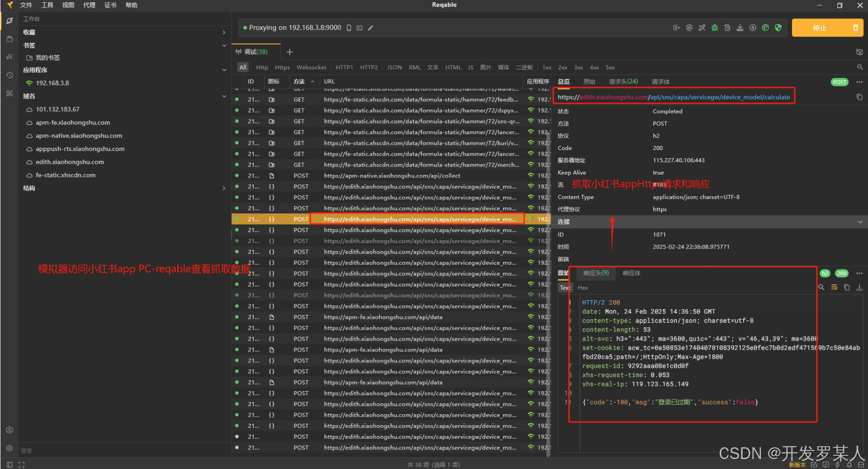Viewport: 868px width, 469px height.
Task: Clear the session list with the trash icon
Action: (855, 28)
